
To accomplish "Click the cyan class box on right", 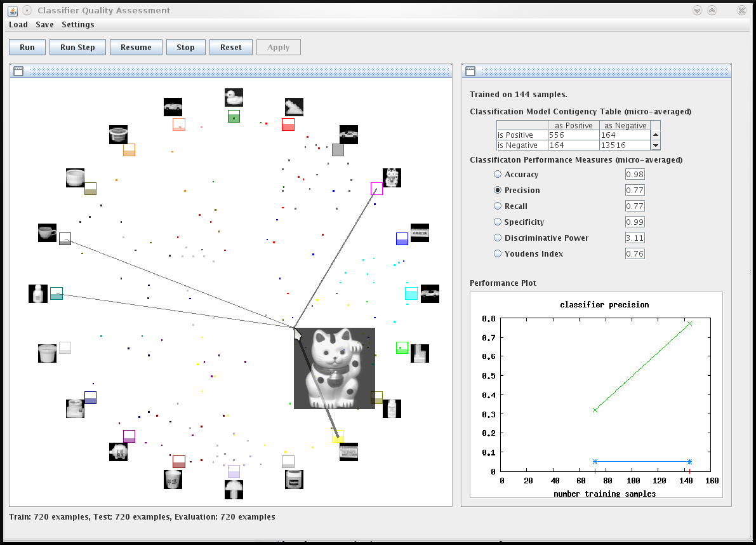I will click(x=411, y=293).
